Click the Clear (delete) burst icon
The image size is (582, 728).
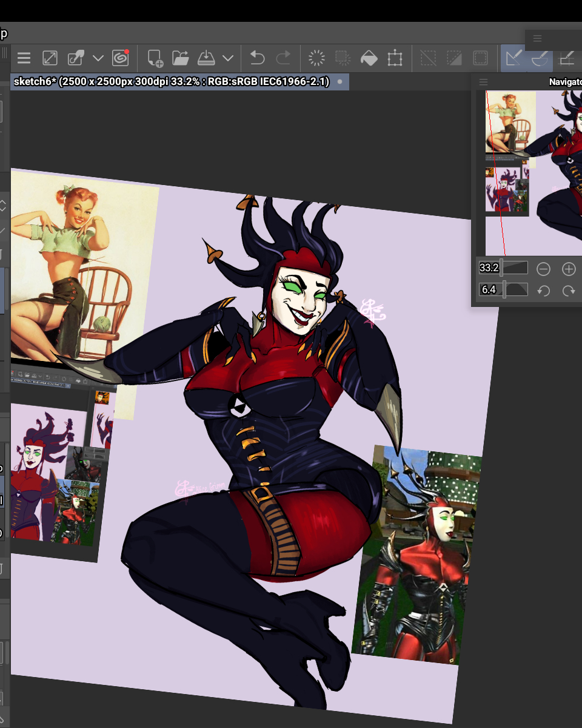[316, 58]
